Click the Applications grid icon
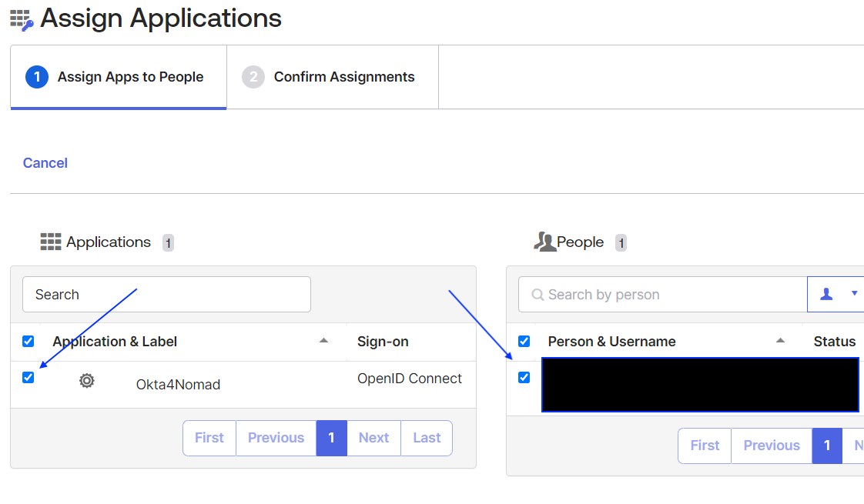Screen dimensions: 864x504 tap(50, 242)
